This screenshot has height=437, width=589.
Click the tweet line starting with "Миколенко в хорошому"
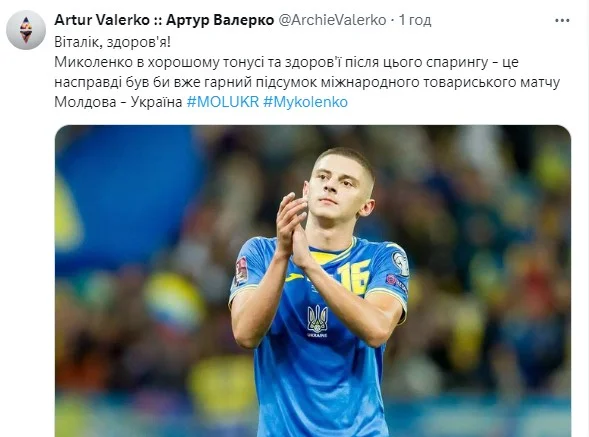point(286,62)
